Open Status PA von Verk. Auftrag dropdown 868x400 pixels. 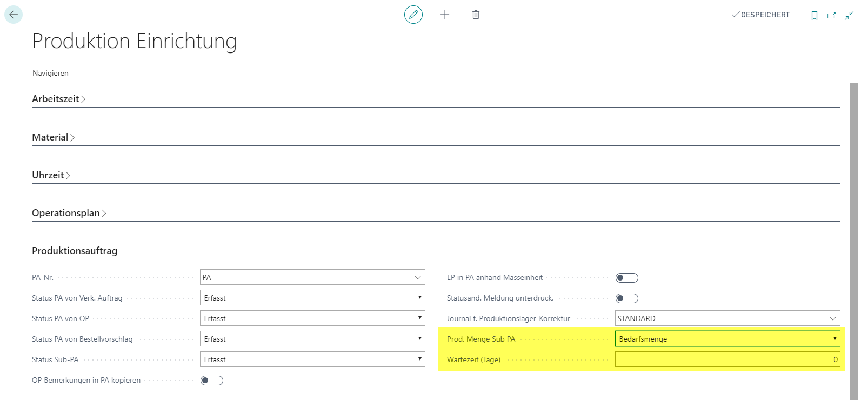(x=312, y=298)
